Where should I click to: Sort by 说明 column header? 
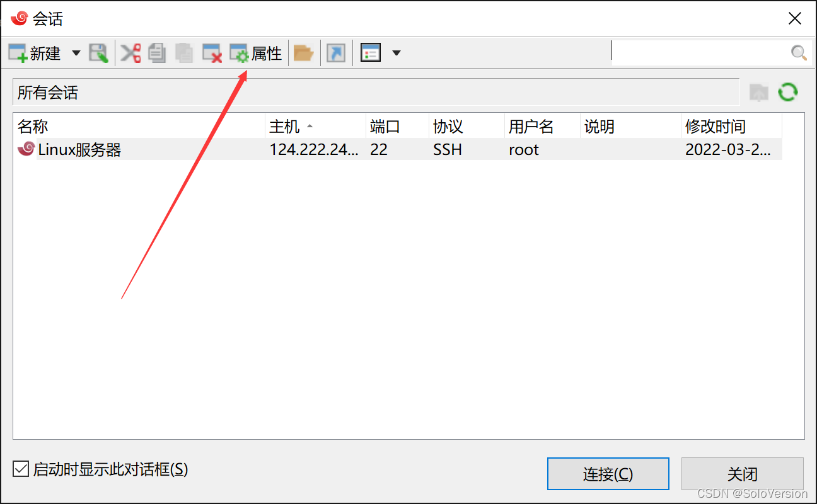(x=630, y=127)
